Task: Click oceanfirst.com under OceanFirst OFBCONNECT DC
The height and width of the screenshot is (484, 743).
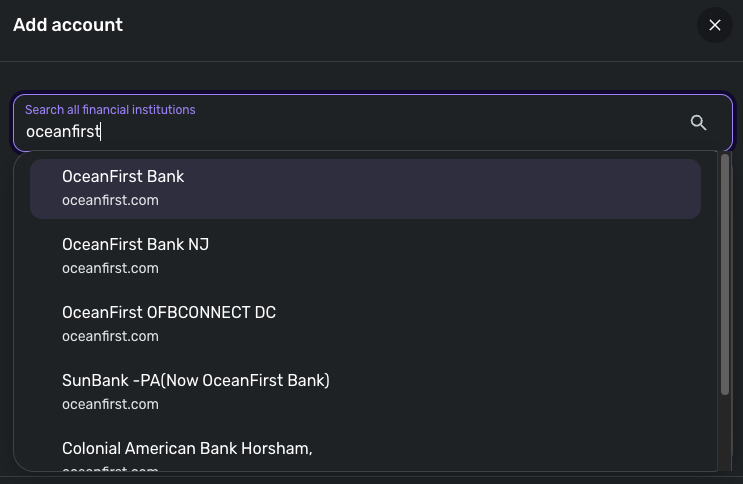Action: (110, 336)
